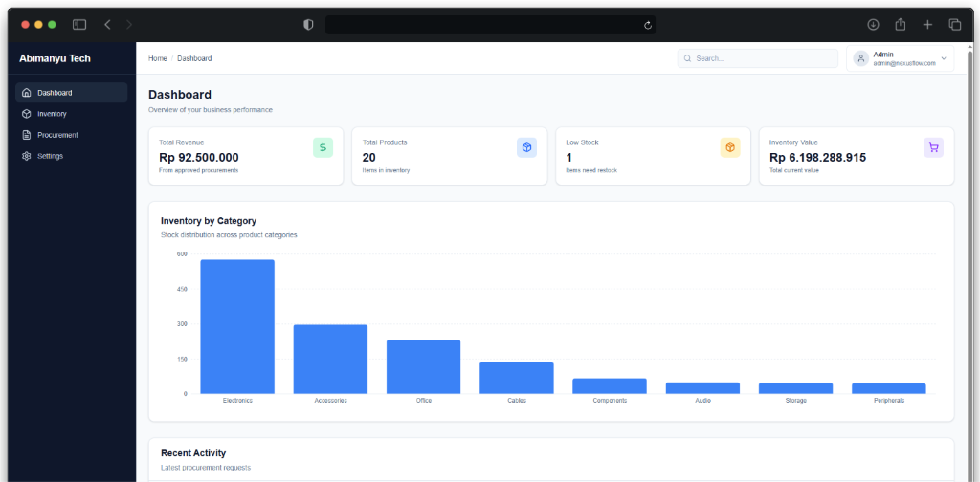Click the purple cart Inventory Value icon

(x=933, y=147)
